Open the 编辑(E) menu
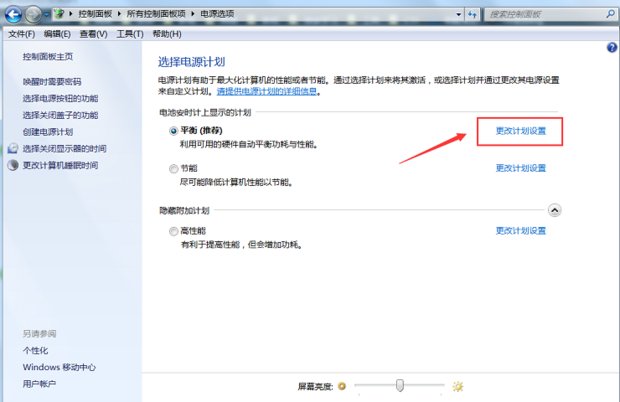 click(x=57, y=34)
